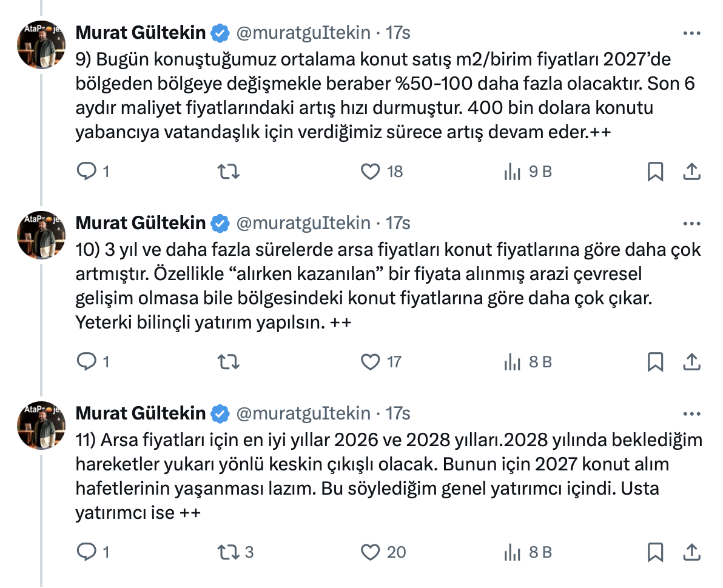Open the 17s timestamp on tweet 11
Viewport: 723px width, 588px height.
398,413
